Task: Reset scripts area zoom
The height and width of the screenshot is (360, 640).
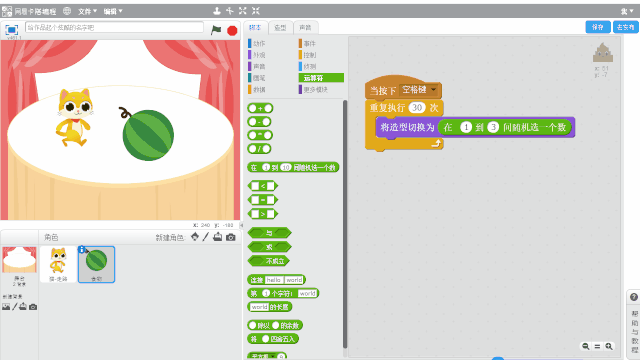Action: 597,346
